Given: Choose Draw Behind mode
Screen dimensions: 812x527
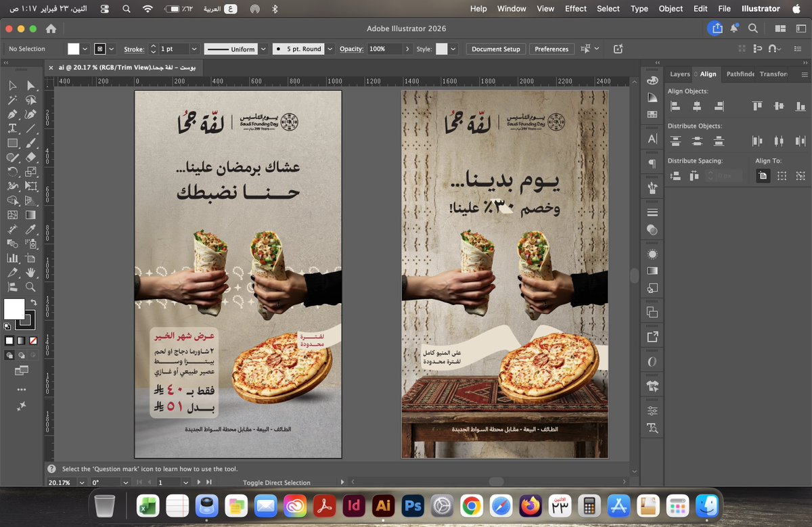Looking at the screenshot, I should pyautogui.click(x=20, y=354).
